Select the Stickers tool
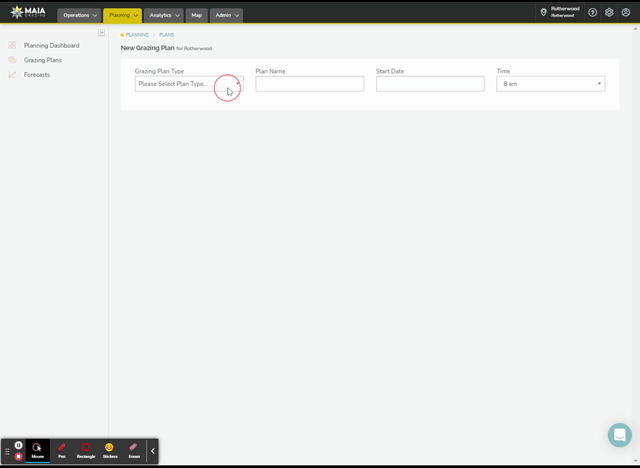The image size is (640, 468). [109, 450]
